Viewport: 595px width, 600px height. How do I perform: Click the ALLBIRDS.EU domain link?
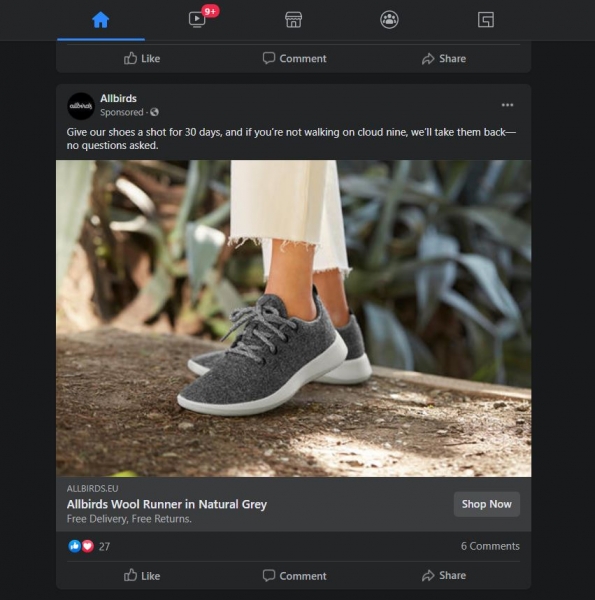(x=92, y=489)
